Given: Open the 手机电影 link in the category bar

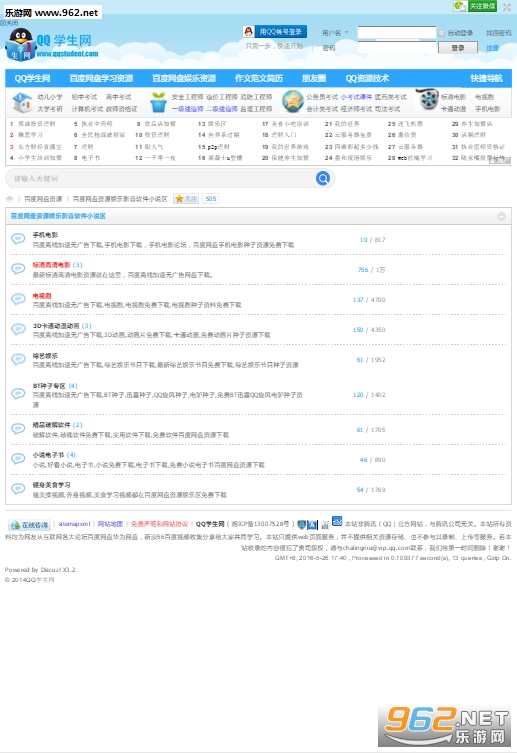Looking at the screenshot, I should point(488,109).
